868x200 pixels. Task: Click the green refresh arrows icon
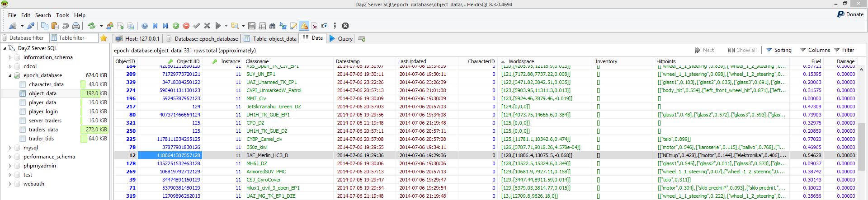click(x=92, y=26)
